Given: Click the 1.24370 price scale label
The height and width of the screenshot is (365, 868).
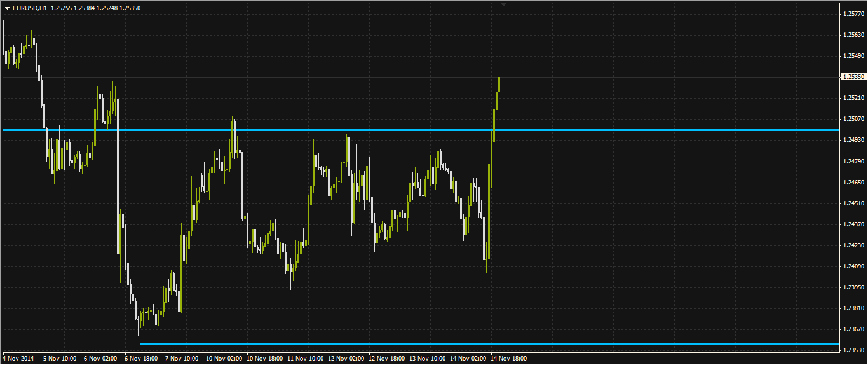Looking at the screenshot, I should click(853, 224).
